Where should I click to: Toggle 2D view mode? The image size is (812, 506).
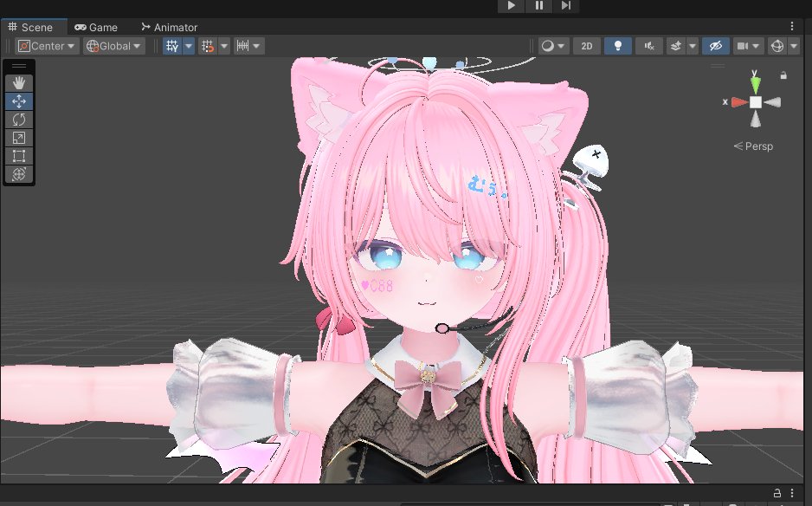click(x=587, y=46)
